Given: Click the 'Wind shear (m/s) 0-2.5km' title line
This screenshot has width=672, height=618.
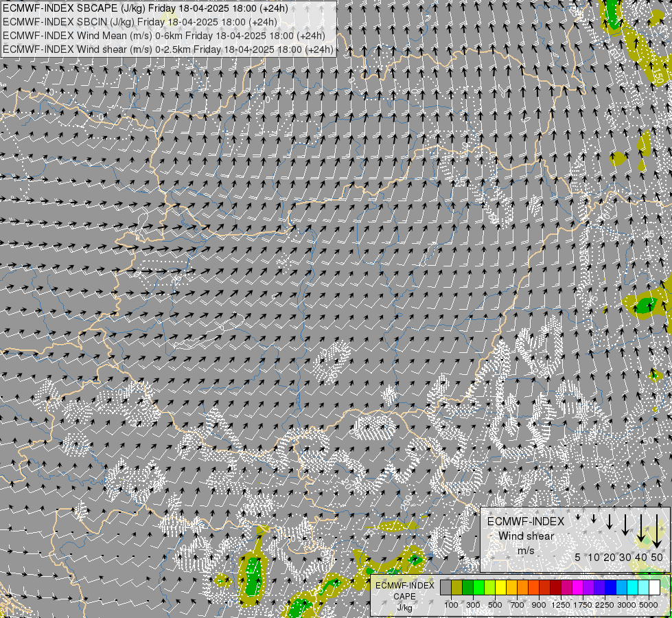Looking at the screenshot, I should [x=168, y=49].
